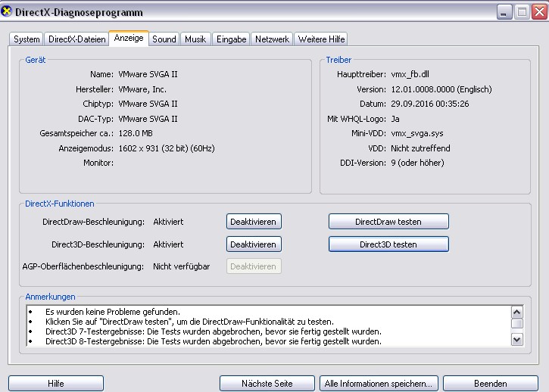Click the Hilfe button
The height and width of the screenshot is (392, 549).
(x=56, y=383)
